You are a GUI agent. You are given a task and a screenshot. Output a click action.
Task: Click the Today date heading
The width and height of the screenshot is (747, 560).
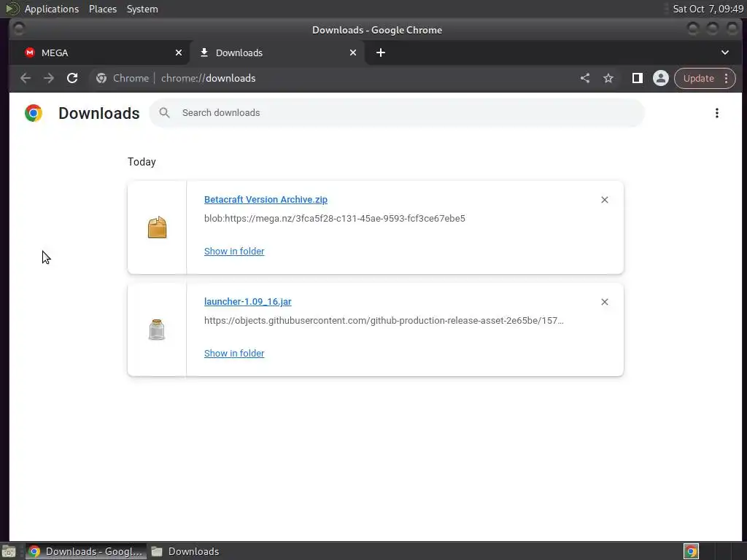142,162
